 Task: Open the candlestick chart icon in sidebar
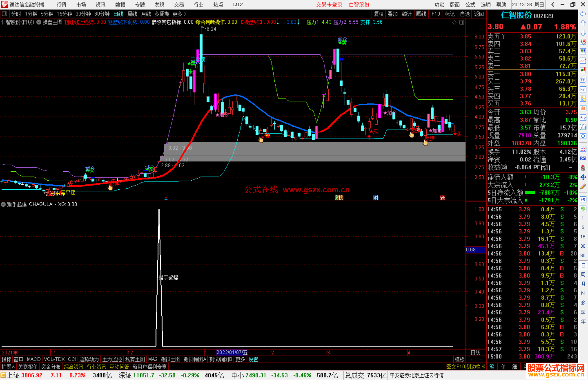583,70
